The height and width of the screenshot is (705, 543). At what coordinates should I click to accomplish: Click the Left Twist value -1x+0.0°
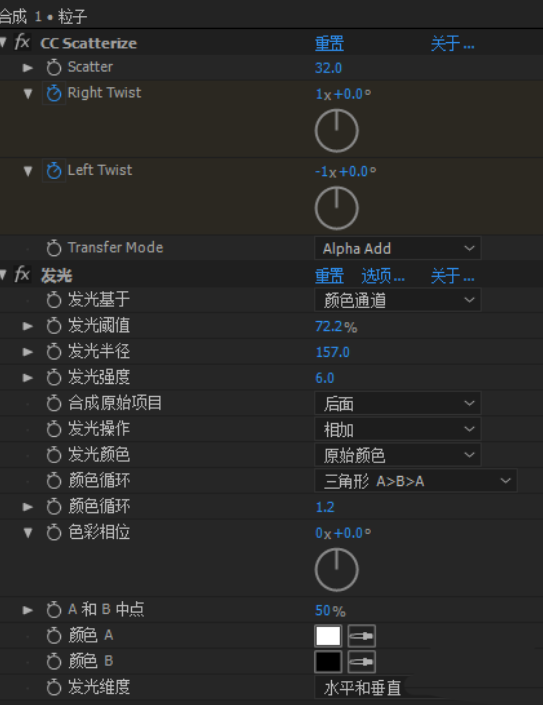[x=346, y=171]
